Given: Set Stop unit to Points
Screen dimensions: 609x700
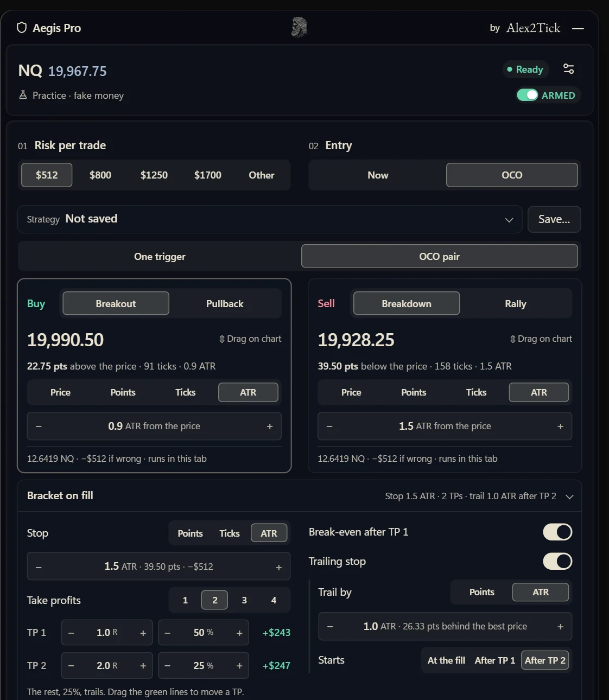Looking at the screenshot, I should (x=190, y=533).
